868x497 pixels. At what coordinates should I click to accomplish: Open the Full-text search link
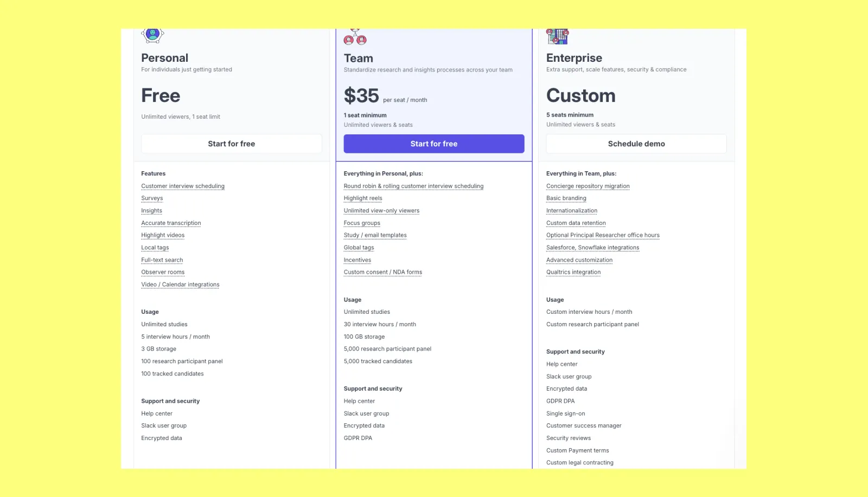click(162, 260)
